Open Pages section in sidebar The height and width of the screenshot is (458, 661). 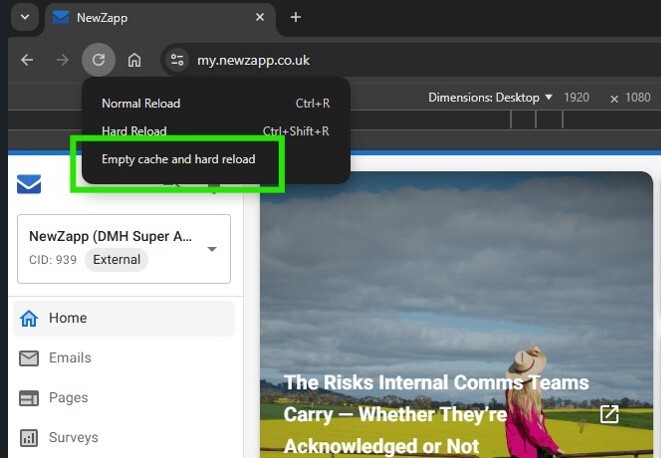(68, 398)
